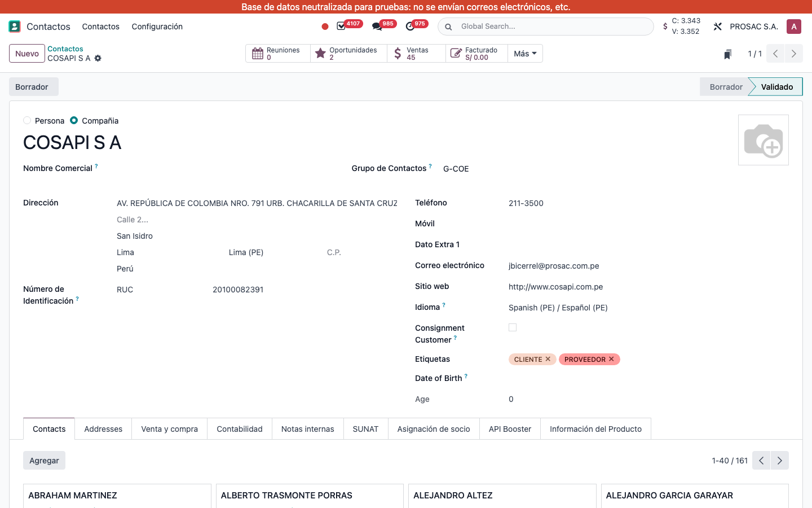This screenshot has width=812, height=508.
Task: Open the Reuniones calendar stat button
Action: coord(278,54)
